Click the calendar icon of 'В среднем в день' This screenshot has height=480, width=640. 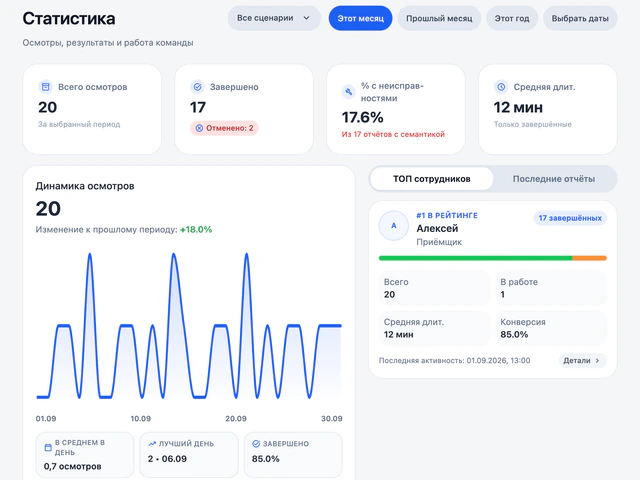[x=48, y=447]
